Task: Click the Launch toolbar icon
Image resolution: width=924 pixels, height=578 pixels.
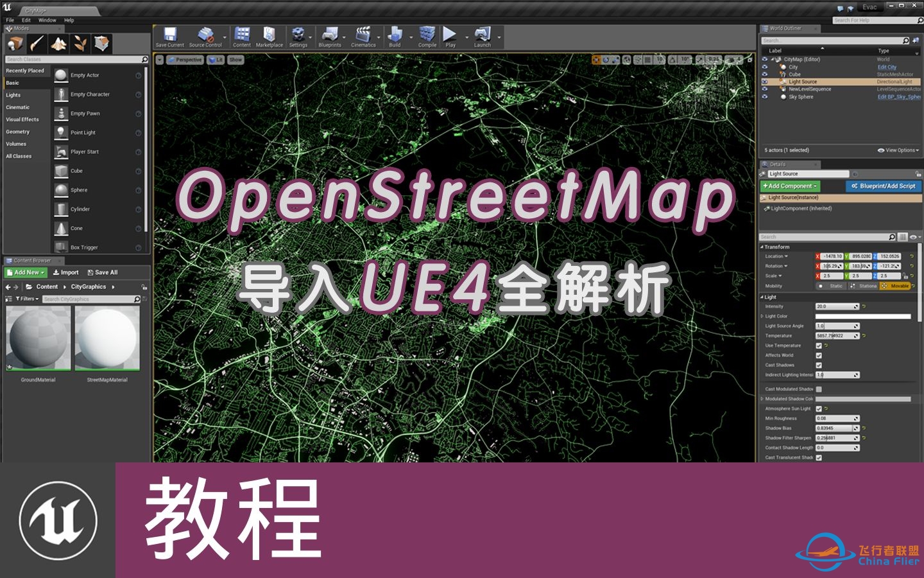Action: tap(483, 35)
